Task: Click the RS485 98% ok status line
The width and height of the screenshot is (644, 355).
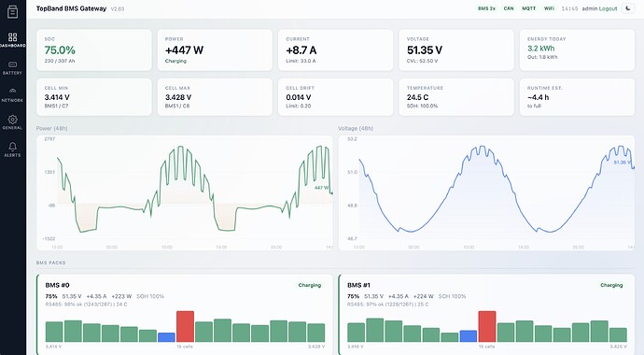Action: [86, 305]
